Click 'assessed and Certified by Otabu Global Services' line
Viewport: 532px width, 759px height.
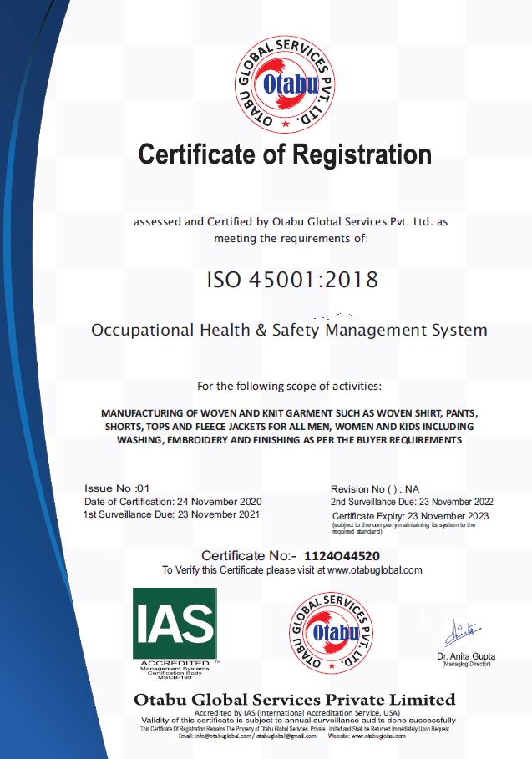click(x=291, y=222)
